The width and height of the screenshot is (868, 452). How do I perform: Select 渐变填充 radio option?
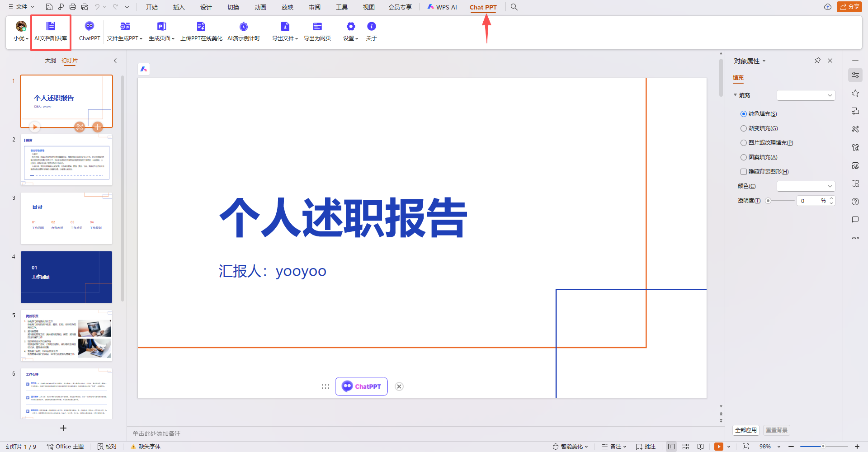pyautogui.click(x=744, y=128)
